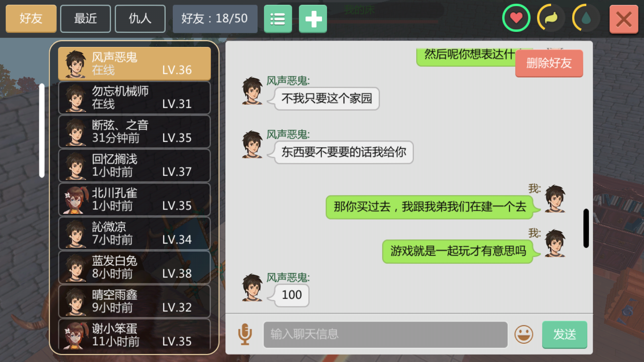This screenshot has width=644, height=362.
Task: Activate the microphone voice input icon
Action: [245, 334]
